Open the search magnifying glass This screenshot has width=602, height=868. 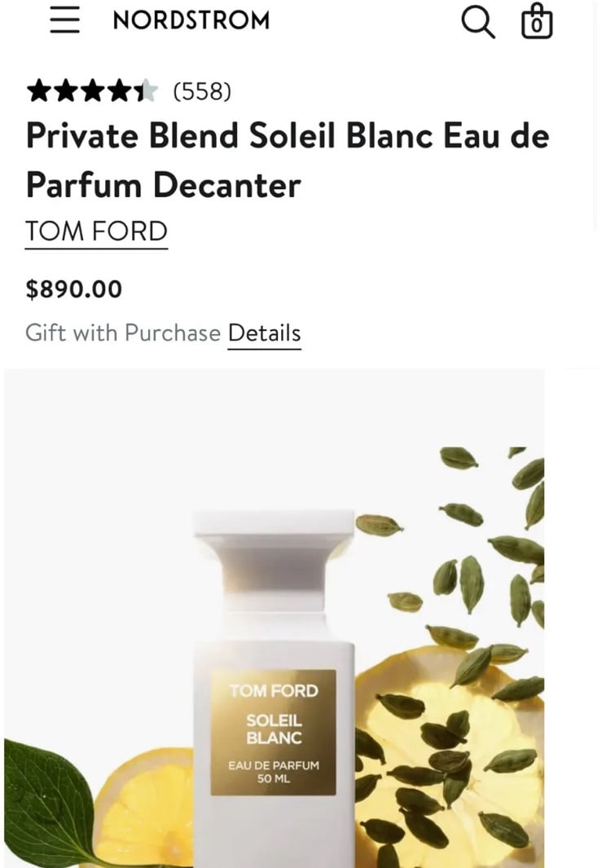click(x=478, y=22)
